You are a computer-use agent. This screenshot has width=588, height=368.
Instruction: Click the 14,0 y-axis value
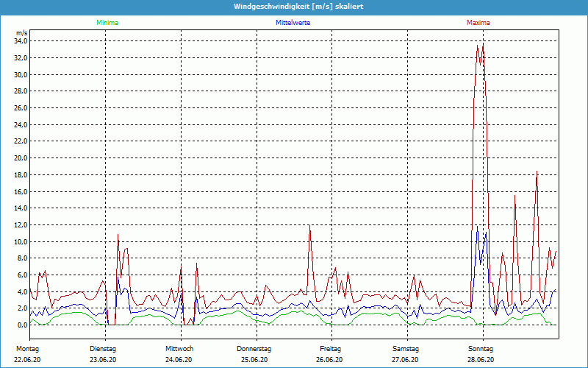pos(21,208)
